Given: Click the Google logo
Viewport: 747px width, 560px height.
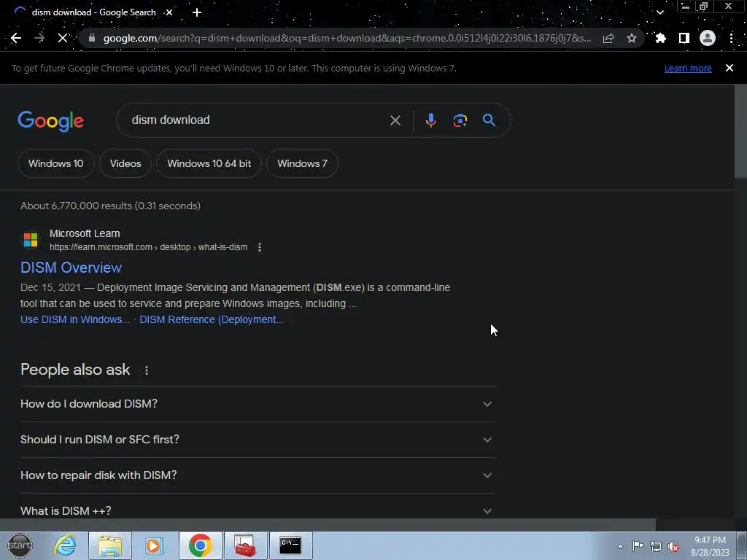Looking at the screenshot, I should pyautogui.click(x=50, y=120).
